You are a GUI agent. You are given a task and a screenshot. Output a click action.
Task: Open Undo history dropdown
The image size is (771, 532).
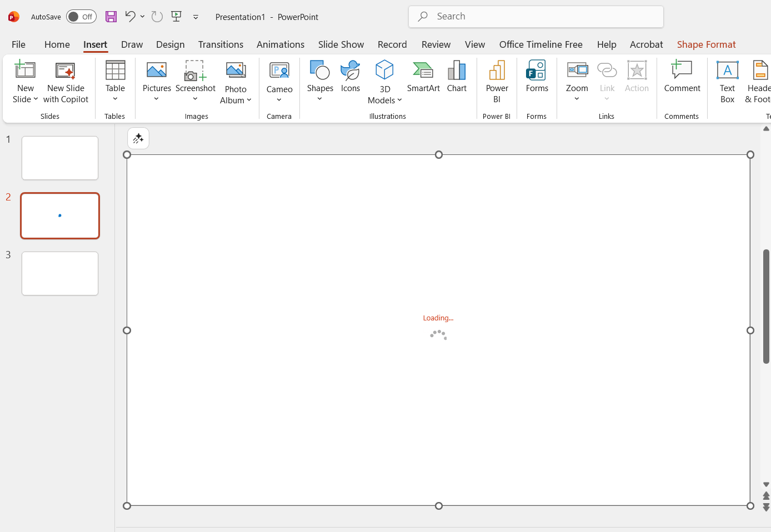(143, 17)
